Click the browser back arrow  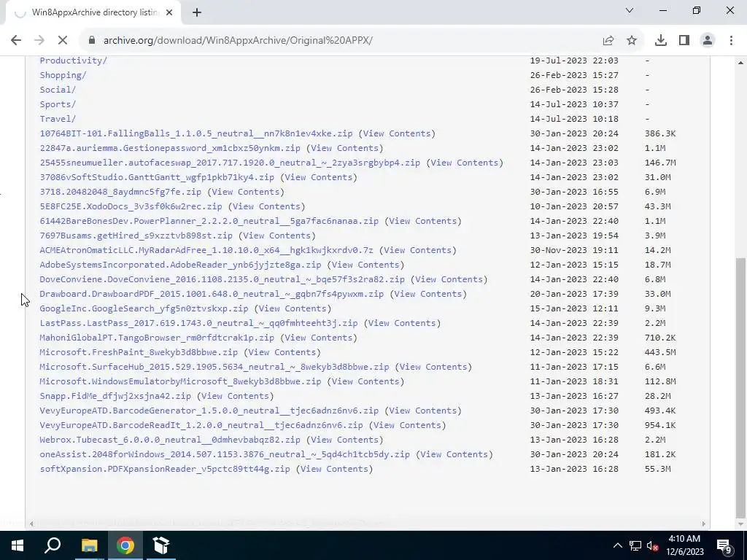(x=16, y=41)
